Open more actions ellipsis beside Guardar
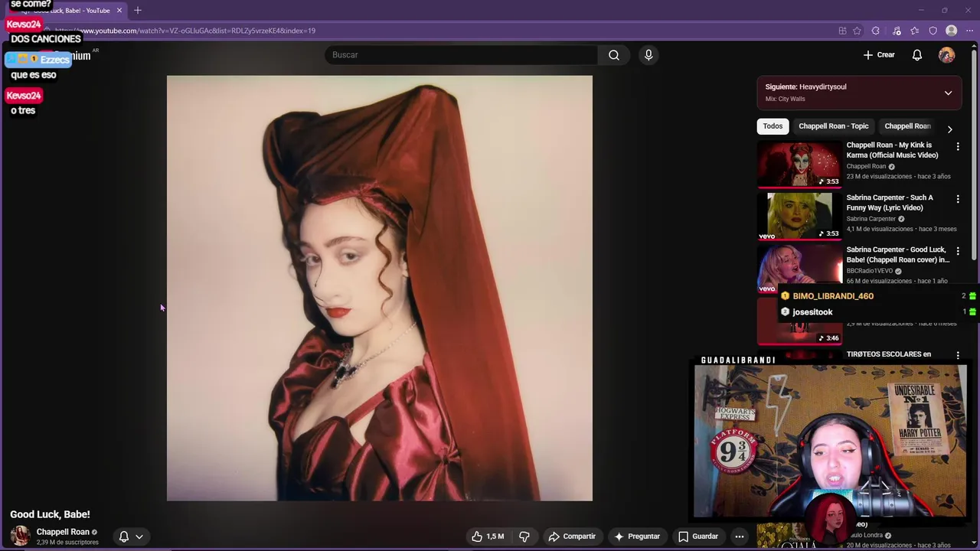 click(x=740, y=536)
